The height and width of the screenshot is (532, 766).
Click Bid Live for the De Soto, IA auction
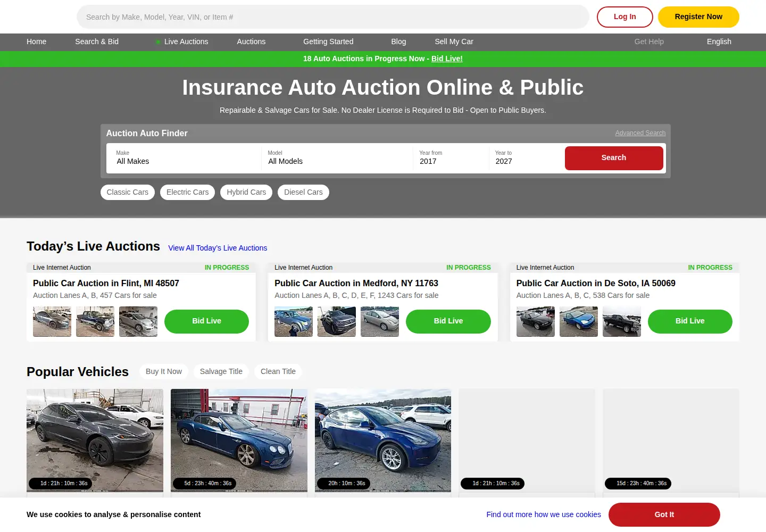[690, 321]
